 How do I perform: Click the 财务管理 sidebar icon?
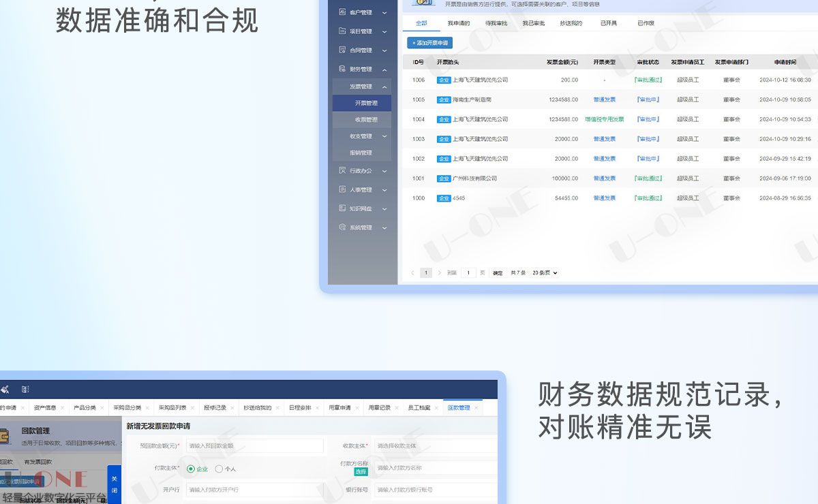click(343, 69)
